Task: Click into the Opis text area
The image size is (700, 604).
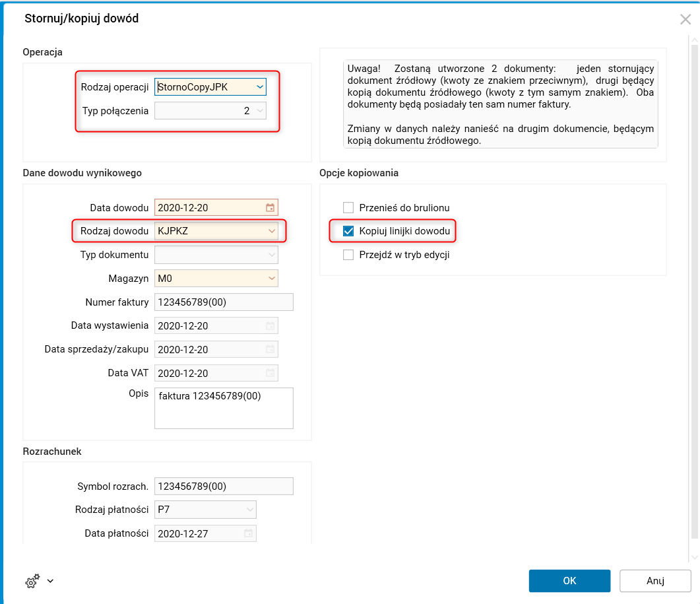Action: coord(223,408)
